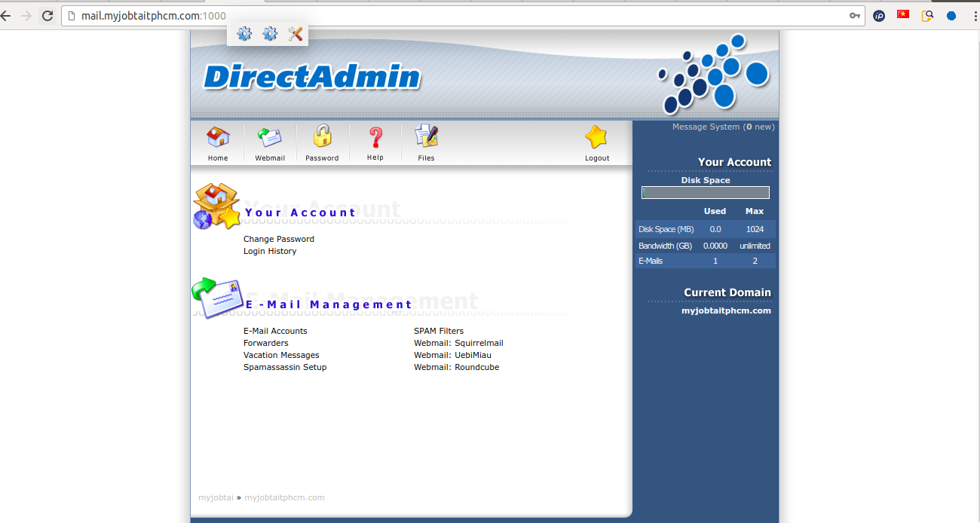Launch Webmail: UebiMiau link
This screenshot has width=980, height=523.
pos(452,355)
